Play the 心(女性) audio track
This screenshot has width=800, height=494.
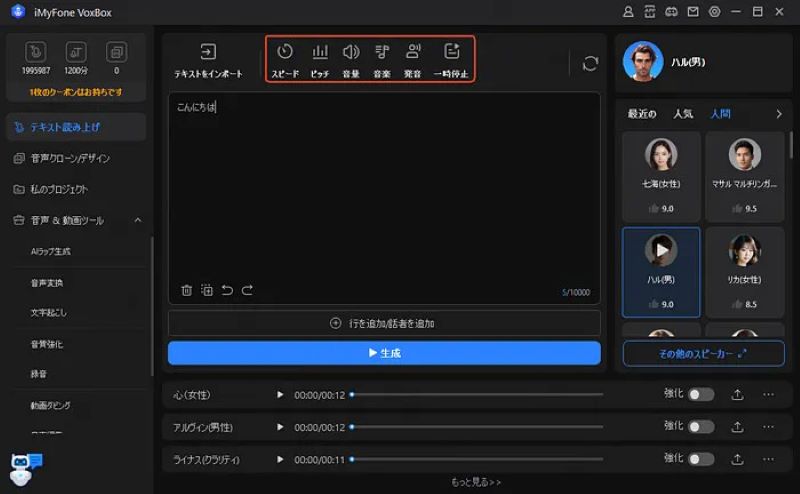click(x=280, y=394)
